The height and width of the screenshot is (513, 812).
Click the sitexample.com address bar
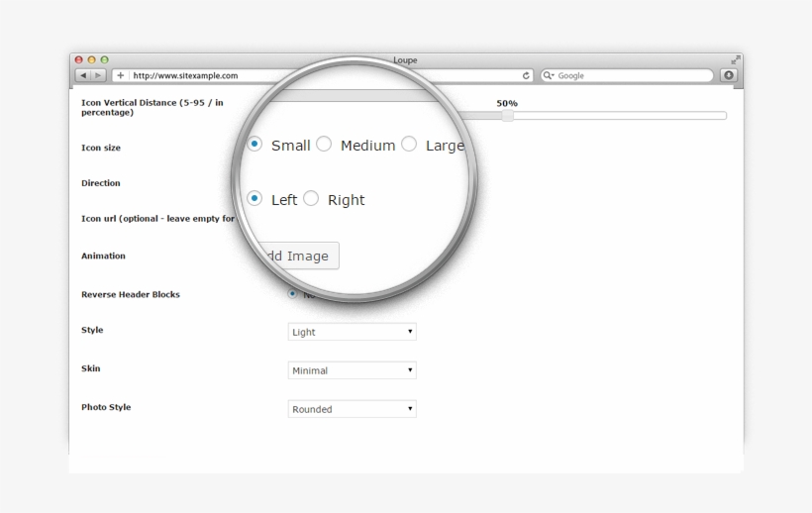click(327, 75)
